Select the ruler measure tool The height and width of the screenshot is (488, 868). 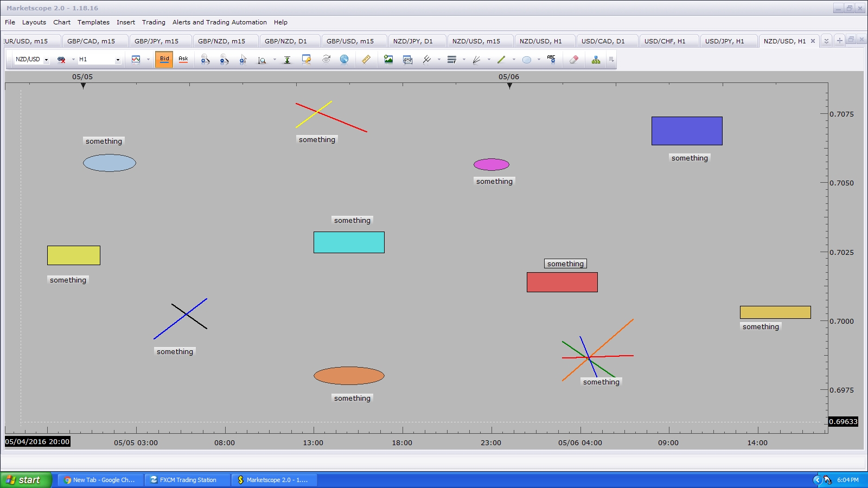(366, 60)
